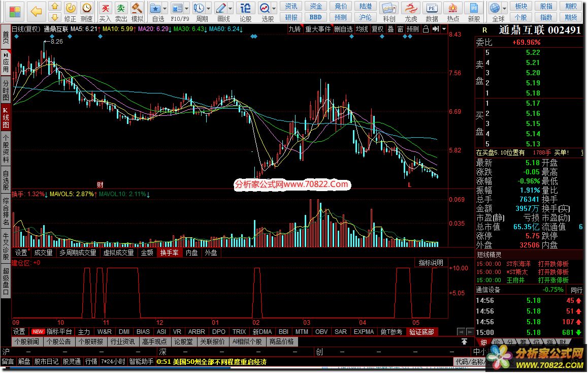Open the 个股资料 side tab

pos(6,149)
